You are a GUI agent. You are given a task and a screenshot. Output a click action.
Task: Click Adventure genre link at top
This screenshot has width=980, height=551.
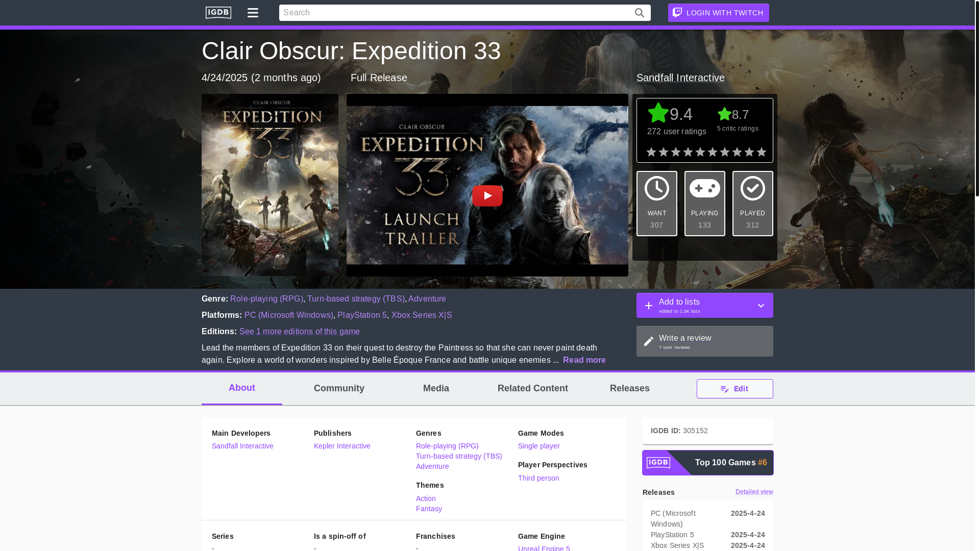click(x=427, y=299)
